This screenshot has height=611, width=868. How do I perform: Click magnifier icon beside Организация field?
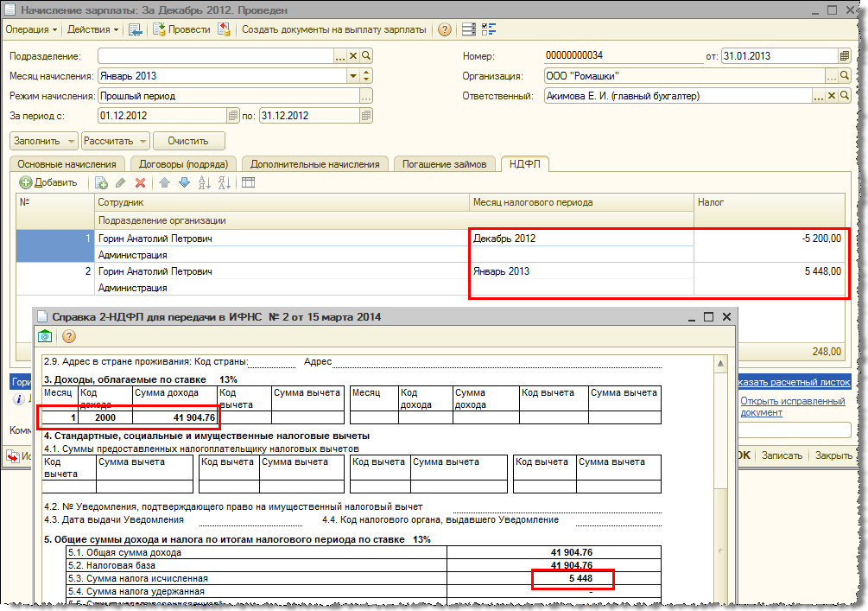click(844, 76)
